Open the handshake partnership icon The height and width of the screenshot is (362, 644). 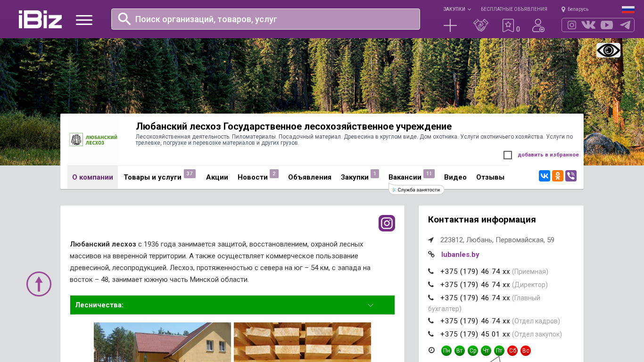click(481, 25)
